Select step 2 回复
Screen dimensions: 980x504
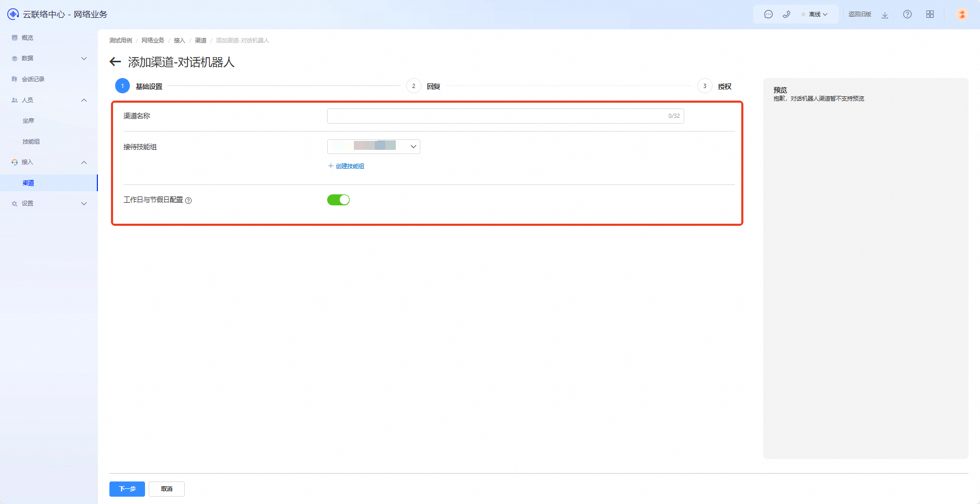coord(424,86)
